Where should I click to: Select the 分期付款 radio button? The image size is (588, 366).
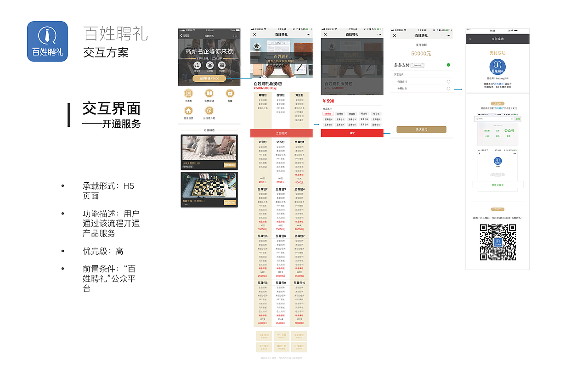(448, 88)
